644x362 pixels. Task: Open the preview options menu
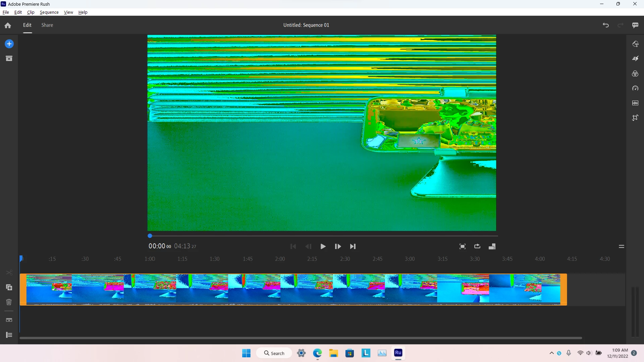point(622,246)
